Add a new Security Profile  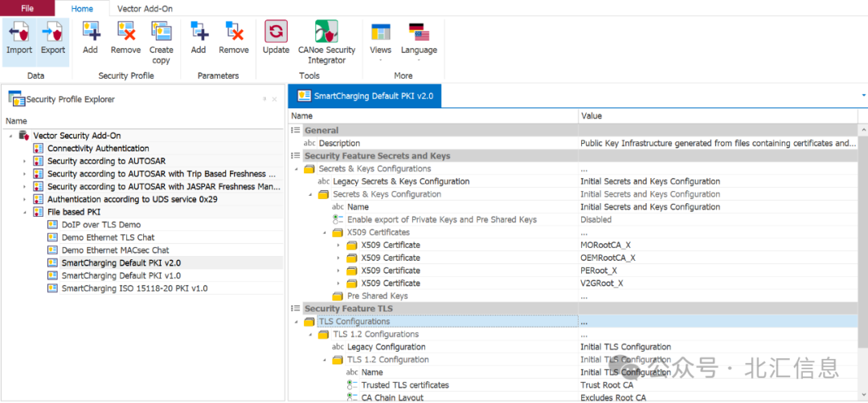(x=90, y=37)
